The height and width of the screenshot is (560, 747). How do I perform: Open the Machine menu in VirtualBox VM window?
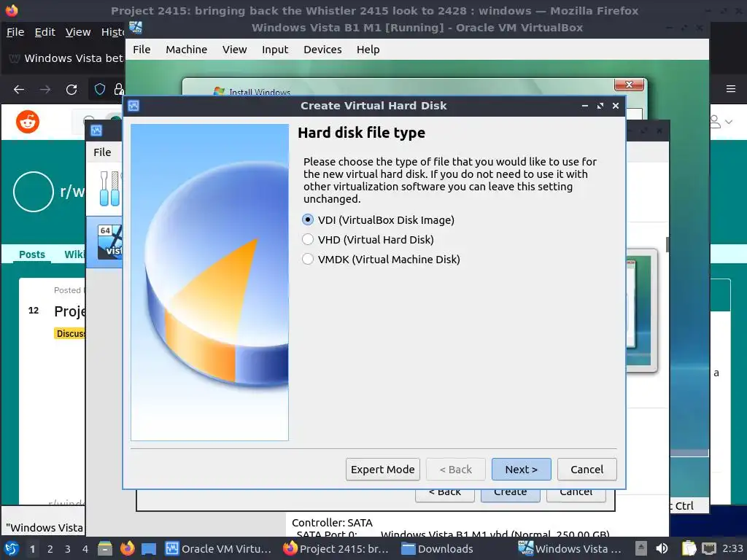[186, 50]
